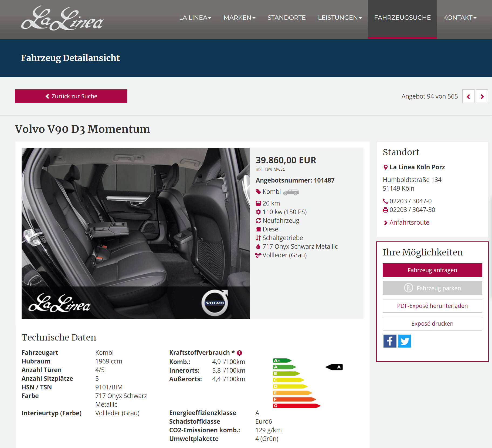Click PDF-Exposé herunterladen button
Viewport: 492px width, 448px height.
tap(432, 306)
